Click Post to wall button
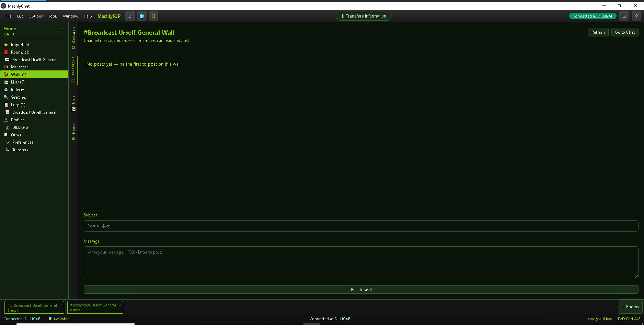The height and width of the screenshot is (325, 644). 361,290
